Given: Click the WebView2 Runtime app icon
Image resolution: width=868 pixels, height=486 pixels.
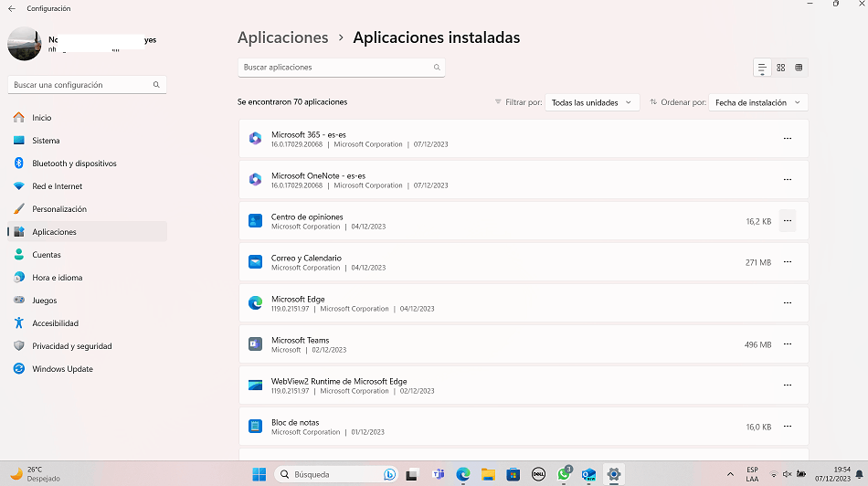Looking at the screenshot, I should coord(255,386).
